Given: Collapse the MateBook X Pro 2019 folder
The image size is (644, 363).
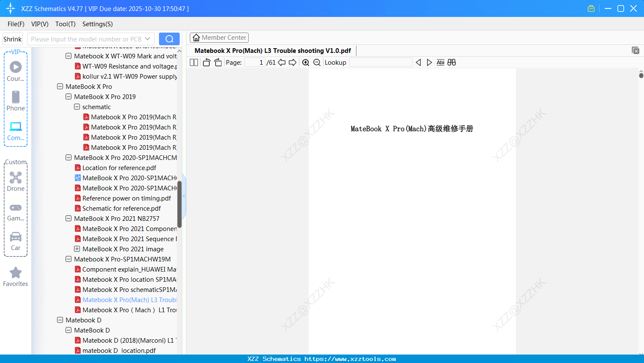Looking at the screenshot, I should [x=69, y=96].
